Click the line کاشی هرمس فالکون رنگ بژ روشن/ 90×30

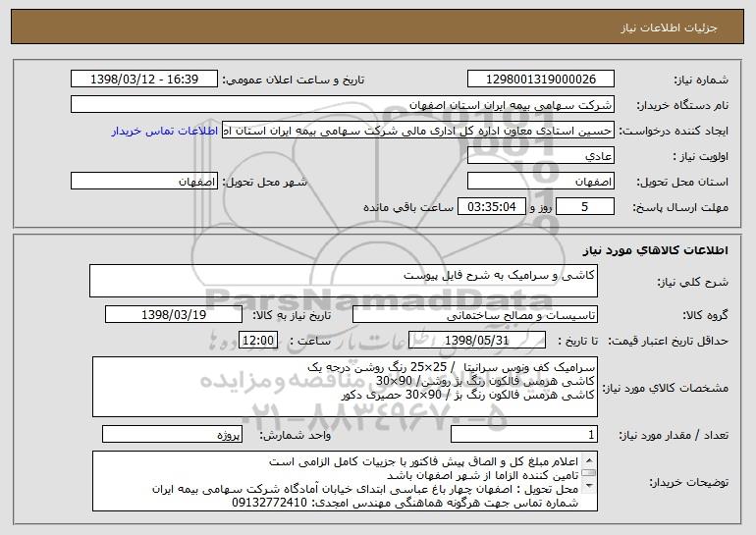point(486,381)
